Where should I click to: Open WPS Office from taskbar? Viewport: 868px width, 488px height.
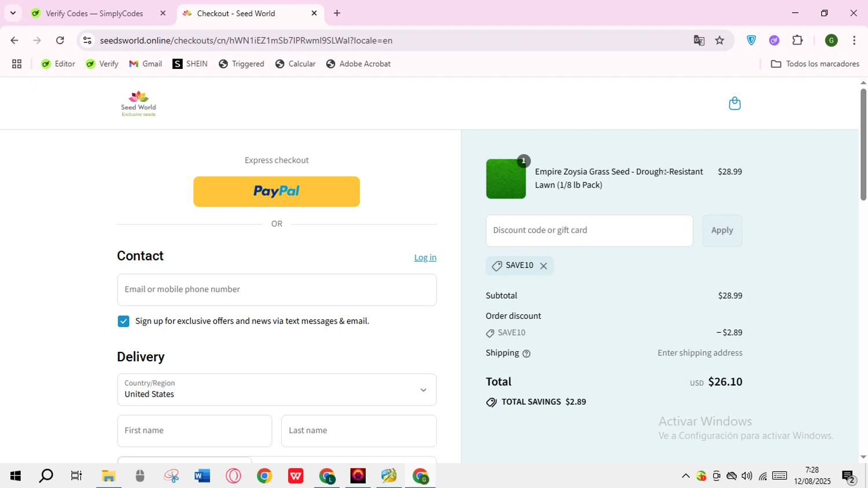[296, 476]
